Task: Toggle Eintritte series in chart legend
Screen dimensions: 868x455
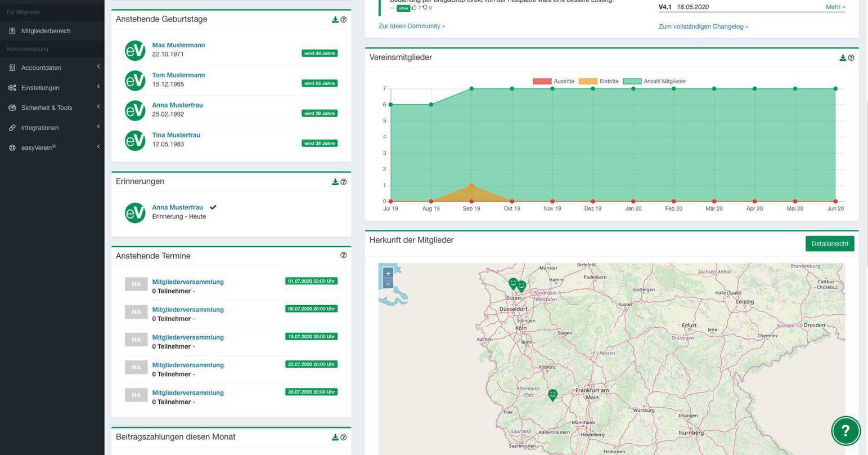Action: 588,82
